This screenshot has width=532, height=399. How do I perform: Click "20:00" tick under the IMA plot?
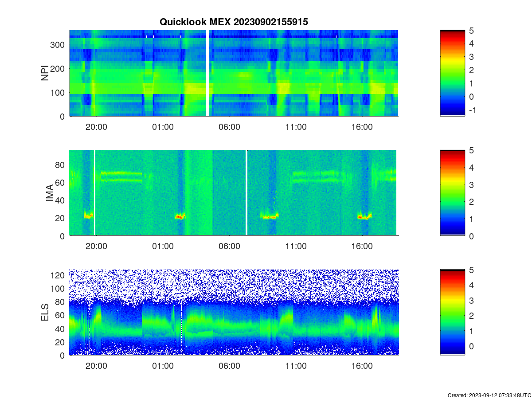click(96, 246)
